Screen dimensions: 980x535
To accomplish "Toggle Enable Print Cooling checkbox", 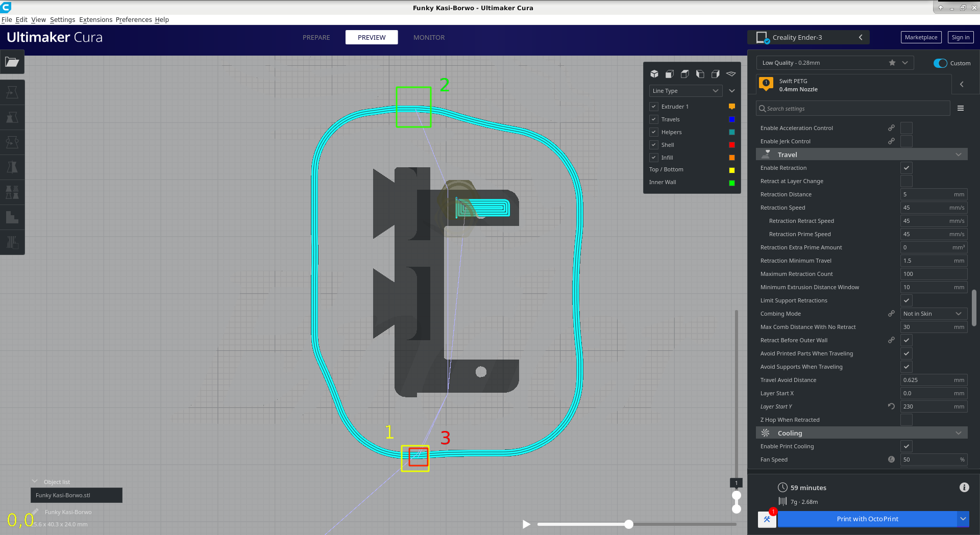I will [906, 446].
